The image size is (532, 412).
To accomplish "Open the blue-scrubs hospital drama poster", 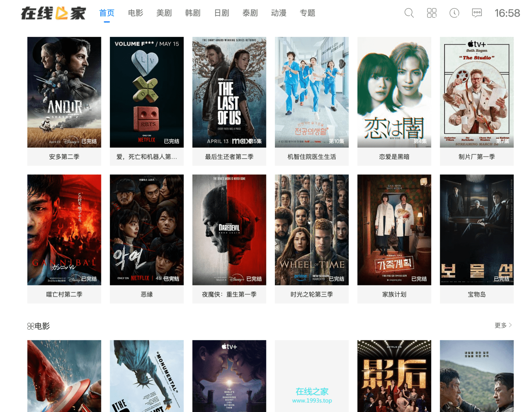I will pos(312,92).
